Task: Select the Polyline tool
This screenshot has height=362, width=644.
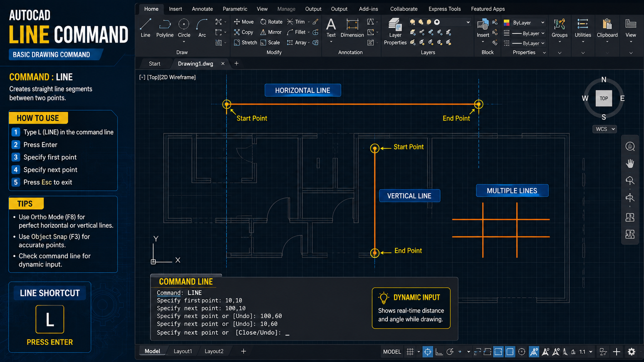Action: [165, 28]
